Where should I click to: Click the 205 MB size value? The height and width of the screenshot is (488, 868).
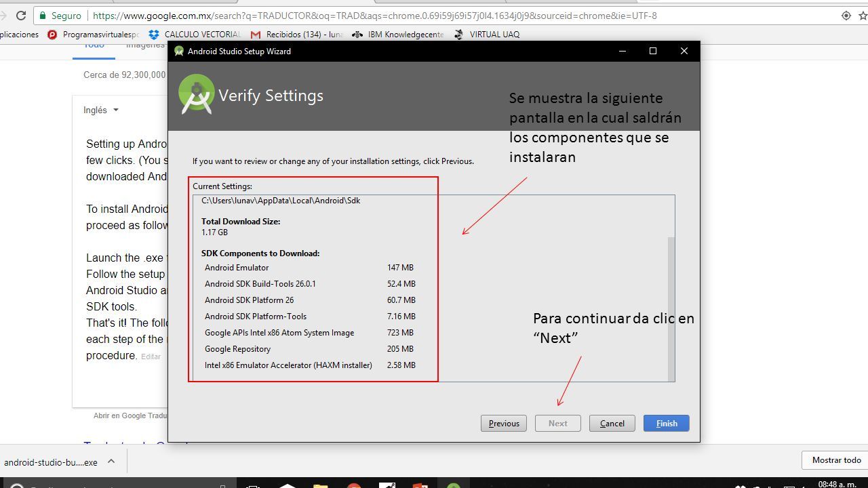click(x=400, y=349)
